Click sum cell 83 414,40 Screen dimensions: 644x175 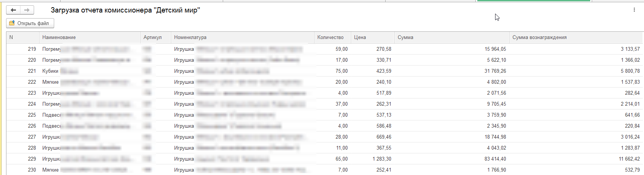coord(452,159)
